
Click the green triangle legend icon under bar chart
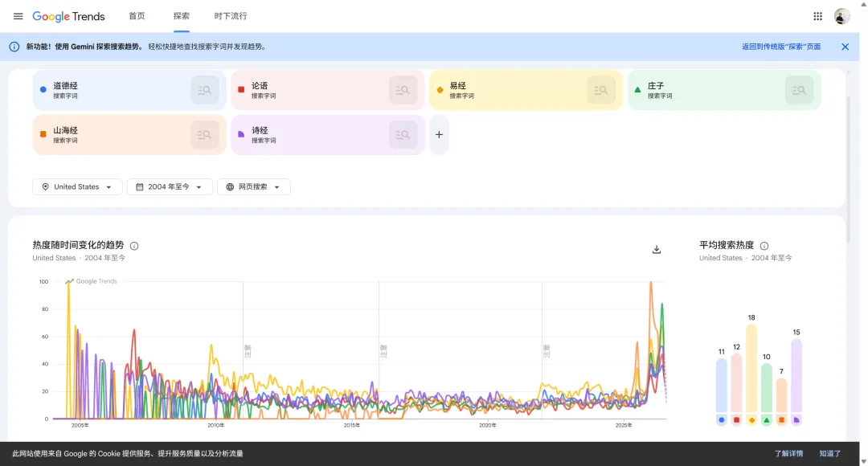[766, 420]
